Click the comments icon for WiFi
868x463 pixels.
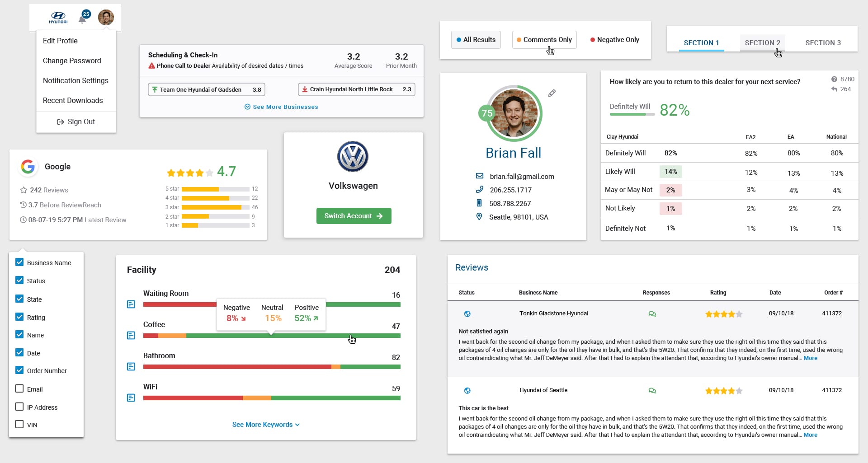point(131,398)
